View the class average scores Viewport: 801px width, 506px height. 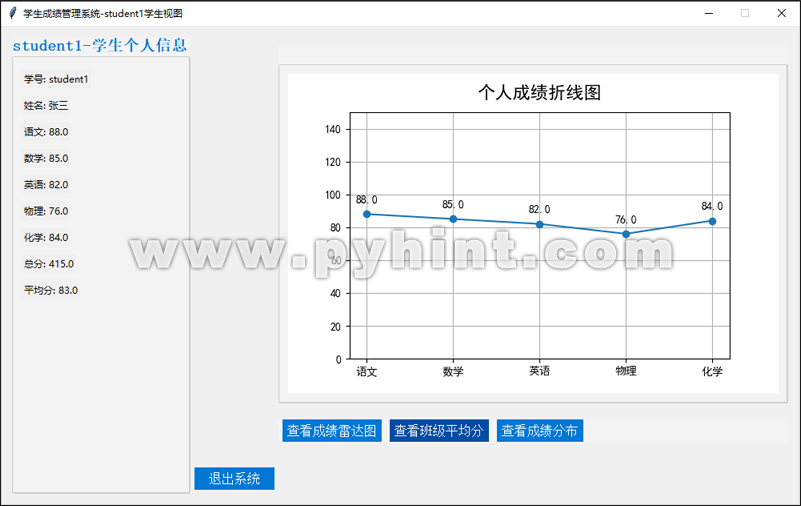point(439,430)
